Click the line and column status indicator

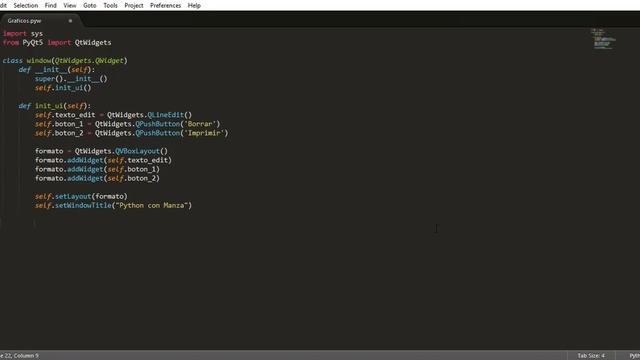coord(20,356)
